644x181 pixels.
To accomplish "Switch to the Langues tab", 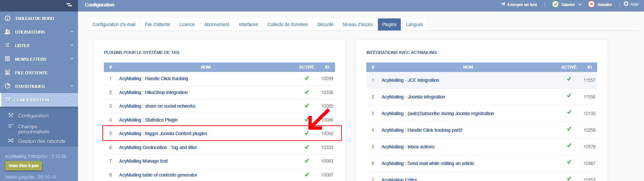I will point(414,24).
